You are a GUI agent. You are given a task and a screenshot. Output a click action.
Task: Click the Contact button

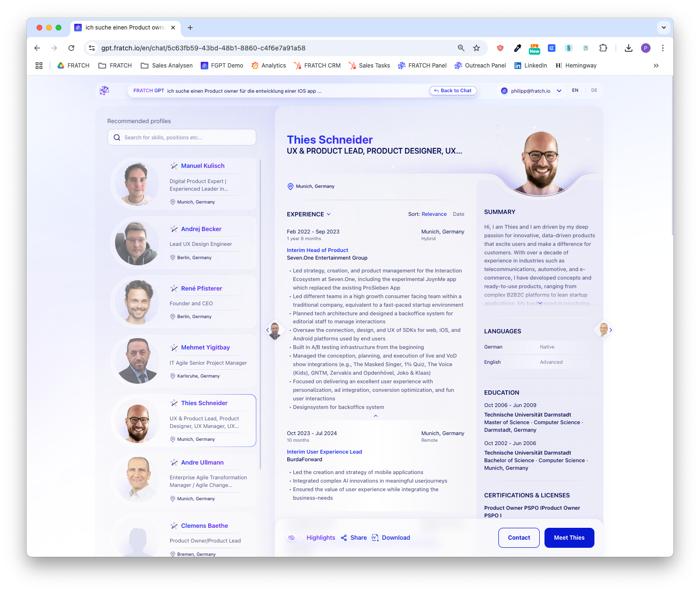(519, 538)
